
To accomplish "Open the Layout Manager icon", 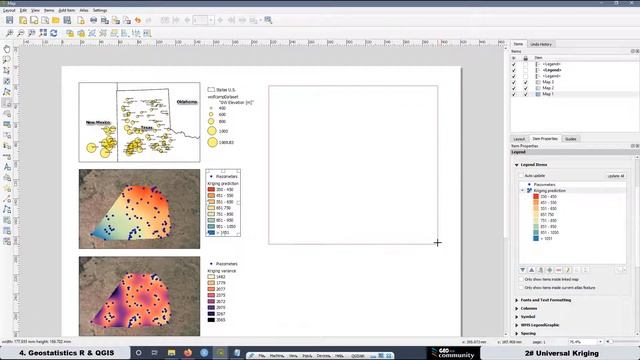I will point(45,20).
